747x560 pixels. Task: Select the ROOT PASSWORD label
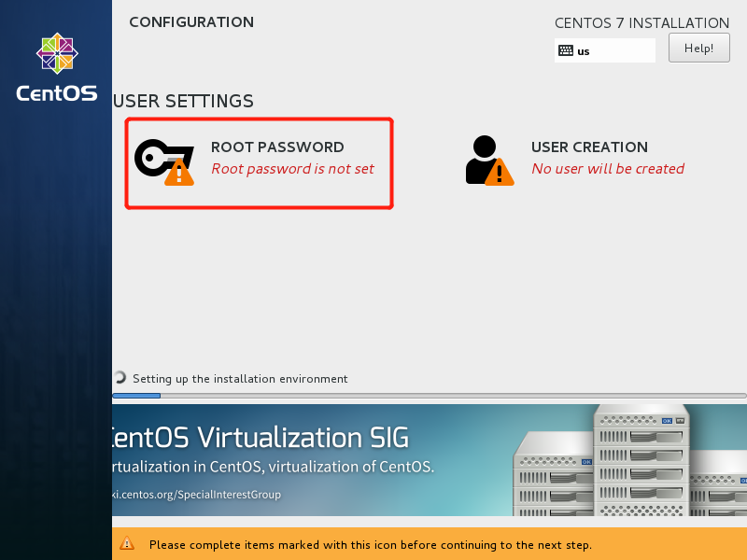pyautogui.click(x=277, y=147)
